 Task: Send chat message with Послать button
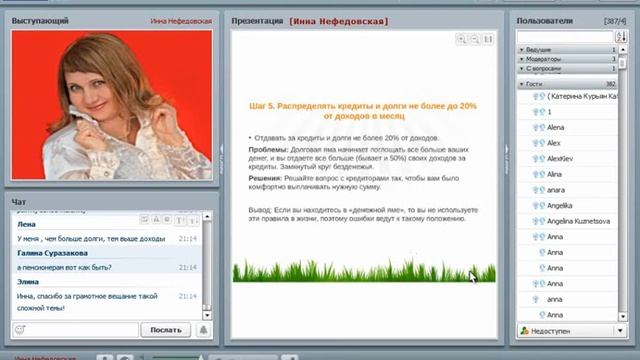coord(166,330)
